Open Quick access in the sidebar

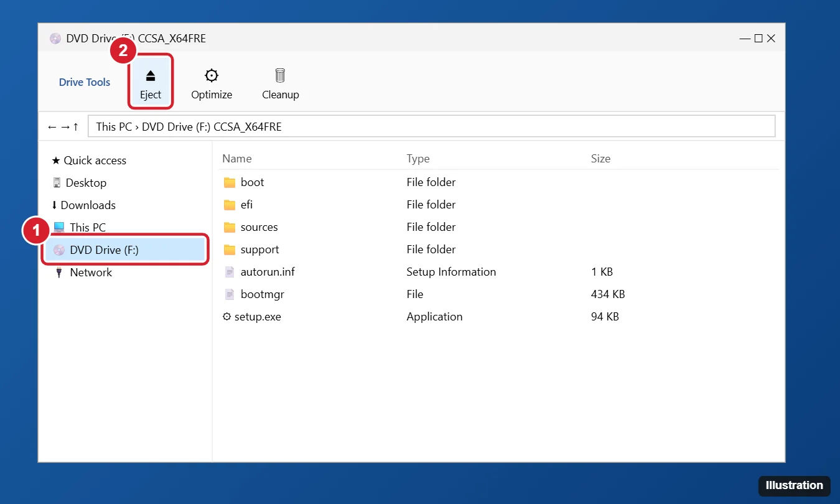[x=89, y=161]
